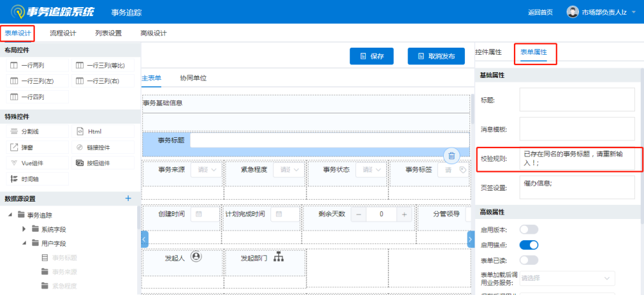Expand the 系统字段 tree node
The width and height of the screenshot is (644, 295).
pyautogui.click(x=24, y=229)
